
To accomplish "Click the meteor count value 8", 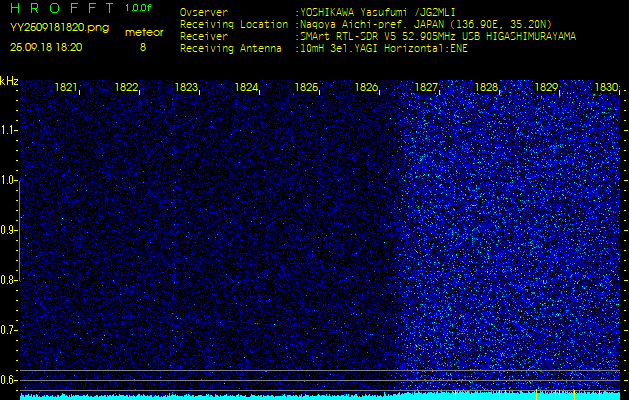I will tap(142, 46).
